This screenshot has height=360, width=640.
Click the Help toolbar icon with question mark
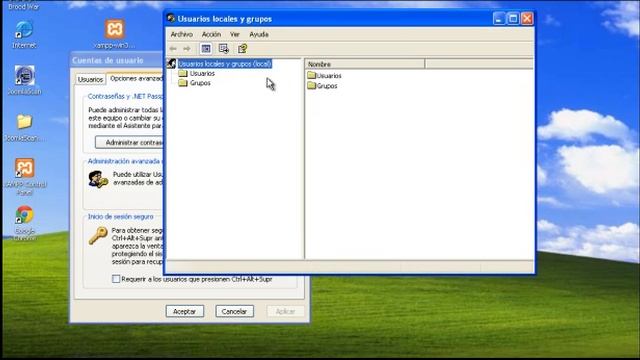click(242, 49)
